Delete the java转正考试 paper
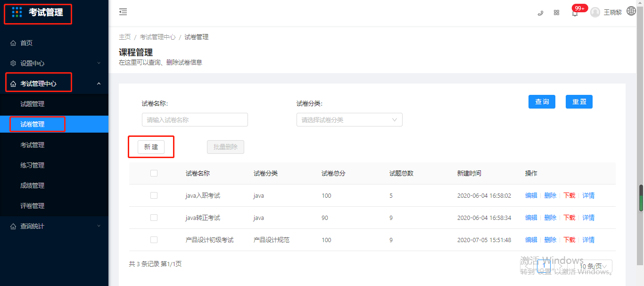 pos(550,218)
